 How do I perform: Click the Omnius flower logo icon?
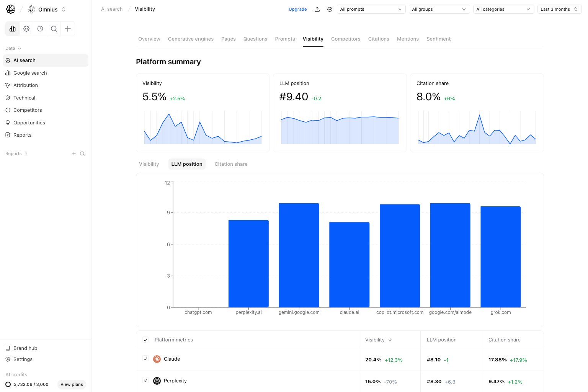click(11, 9)
